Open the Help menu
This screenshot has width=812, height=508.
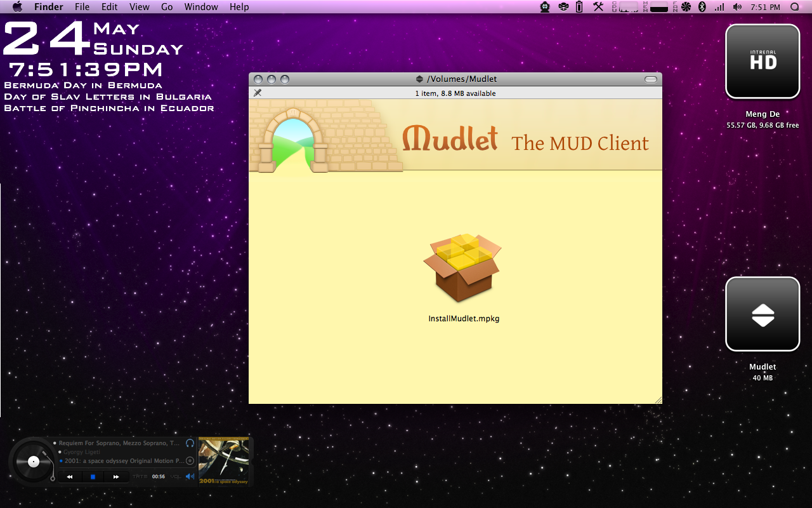[239, 7]
